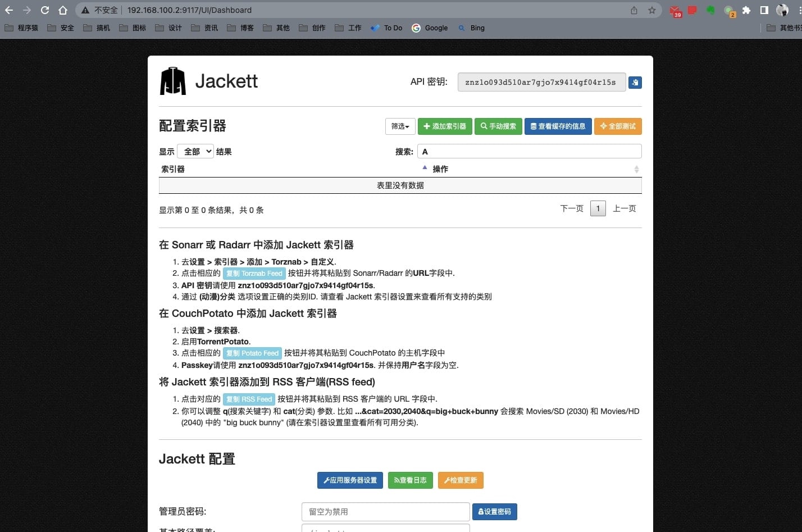Open the 工作 bookmarks folder
Screen dimensions: 802x532
click(348, 28)
